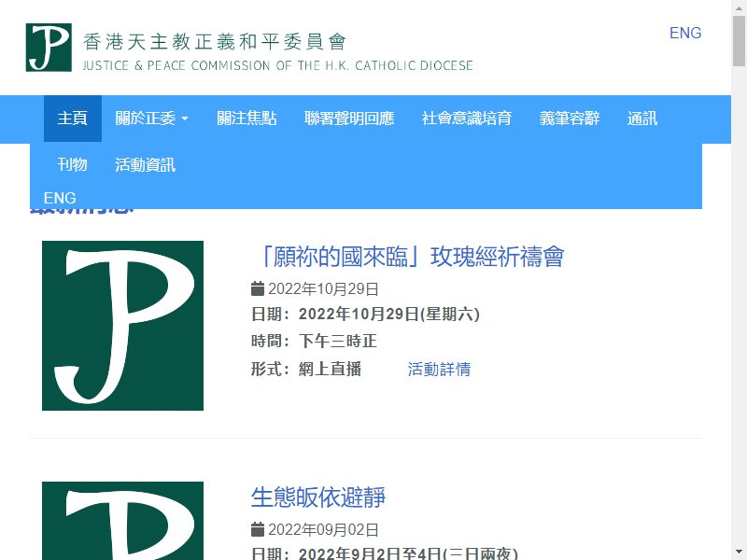
Task: Click the date text 2022年10月29日(星期六)
Action: click(388, 315)
